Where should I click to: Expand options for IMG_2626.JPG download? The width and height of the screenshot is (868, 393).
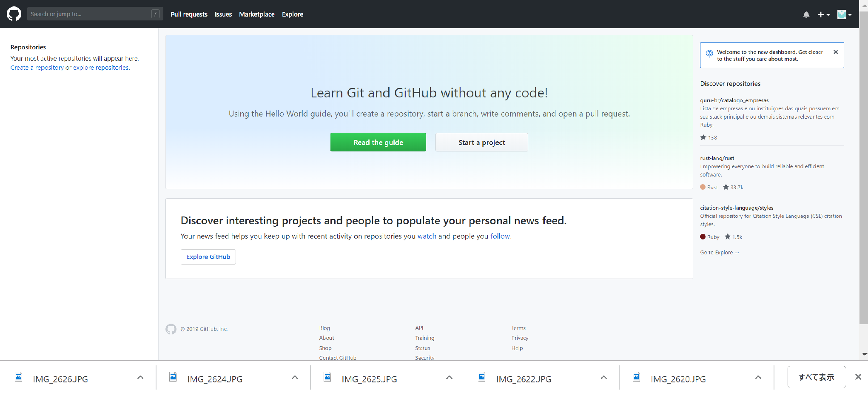140,378
